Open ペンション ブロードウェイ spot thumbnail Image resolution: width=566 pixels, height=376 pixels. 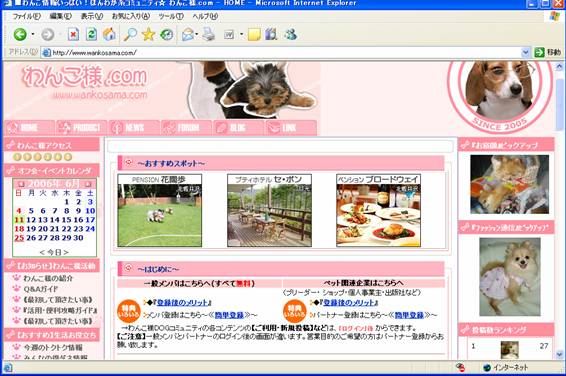(378, 210)
